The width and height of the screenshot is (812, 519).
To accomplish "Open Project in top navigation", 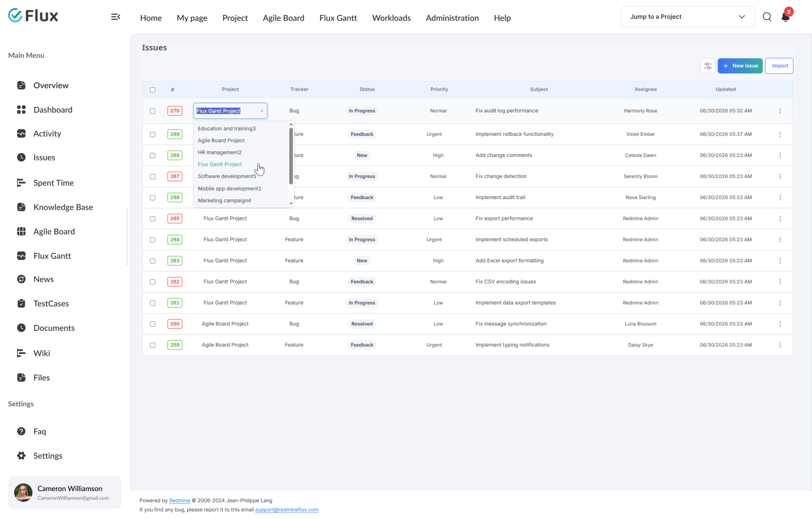I will (x=235, y=18).
